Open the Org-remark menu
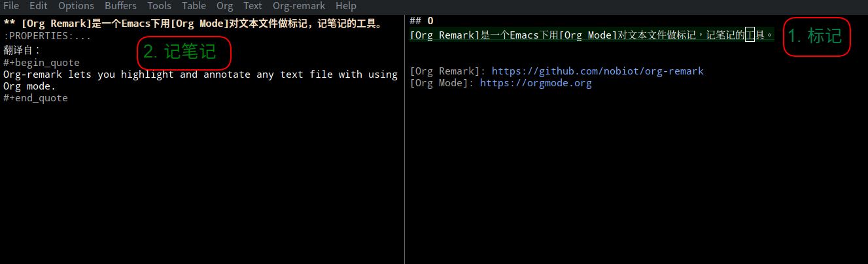The height and width of the screenshot is (264, 868). click(299, 6)
